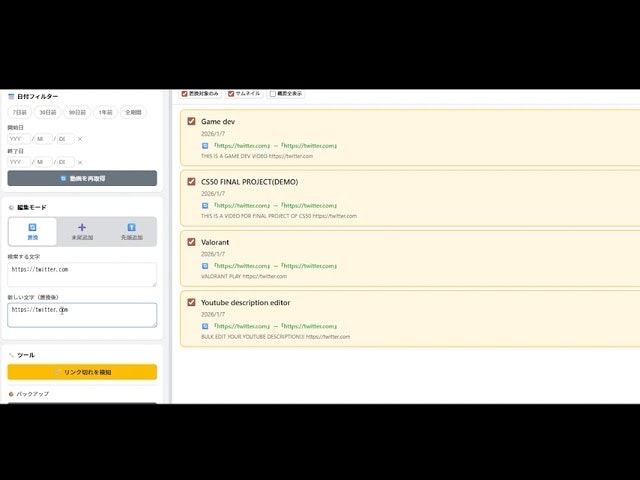
Task: Uncheck the Valorant video checkbox
Action: (191, 242)
